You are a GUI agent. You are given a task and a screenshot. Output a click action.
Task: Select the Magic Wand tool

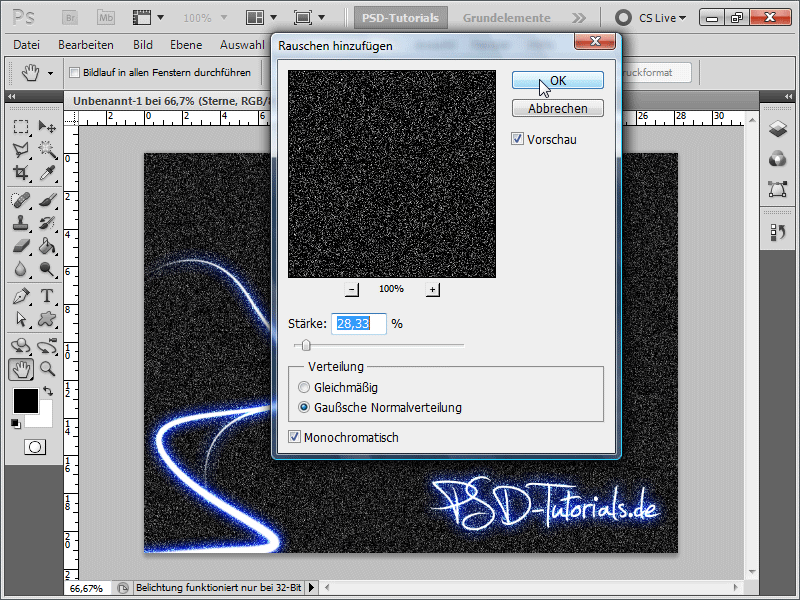47,149
